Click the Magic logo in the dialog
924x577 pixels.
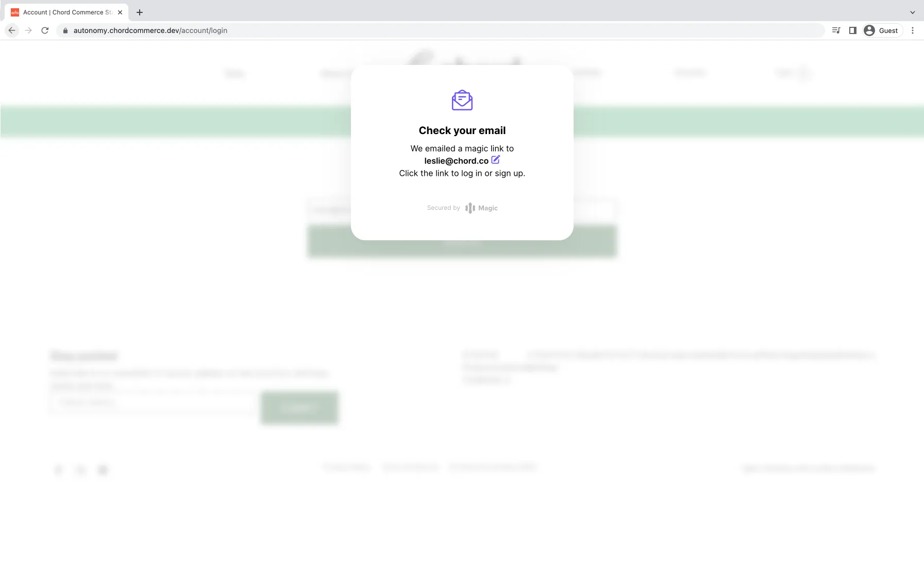tap(481, 208)
